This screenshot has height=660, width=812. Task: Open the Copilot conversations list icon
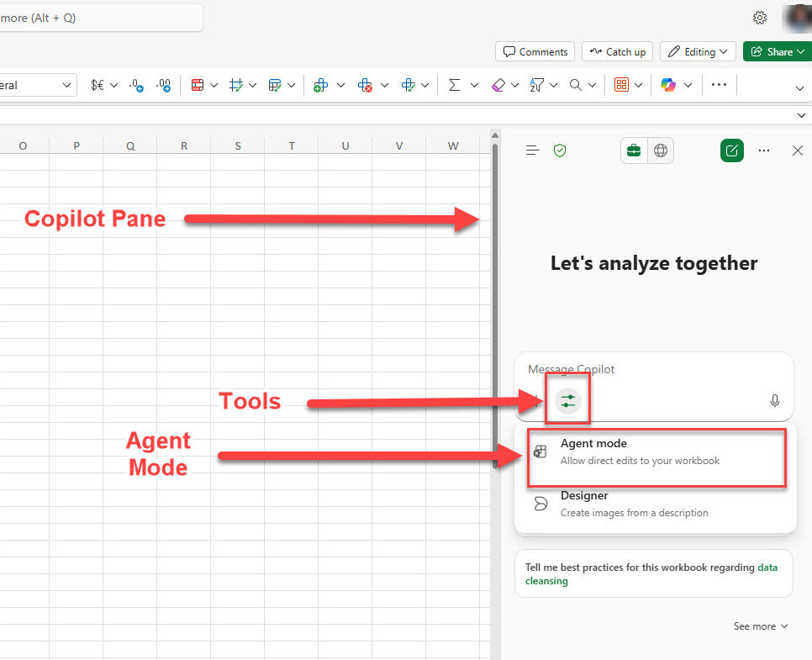(532, 150)
